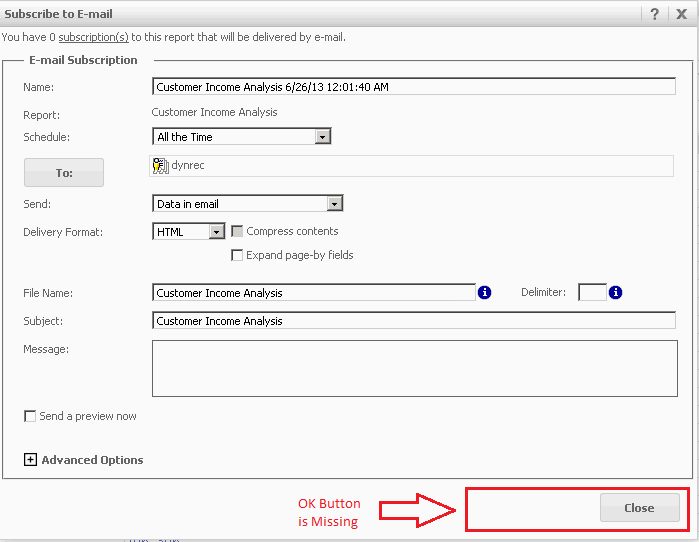Click the dynrec recipient text
Viewport: 699px width, 542px height.
click(188, 165)
